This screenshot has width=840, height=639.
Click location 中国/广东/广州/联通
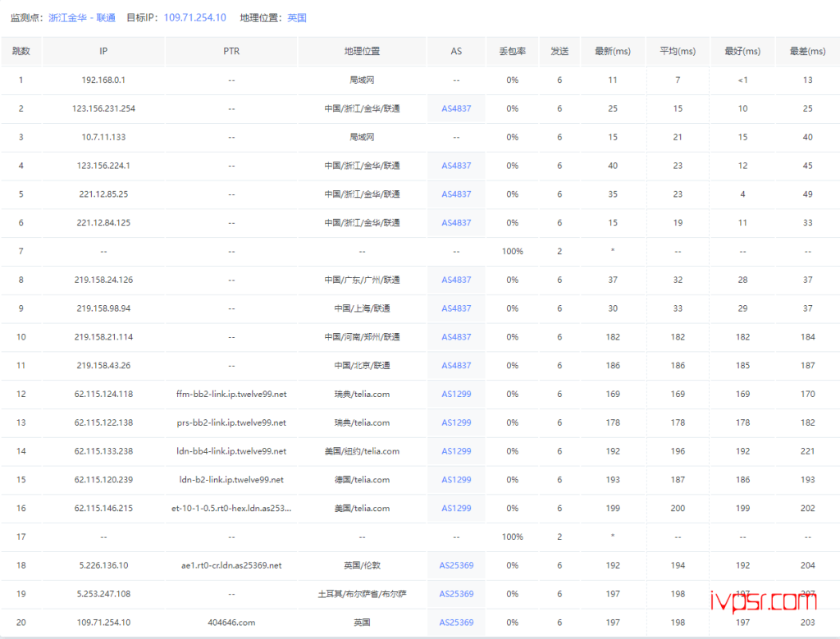[362, 281]
